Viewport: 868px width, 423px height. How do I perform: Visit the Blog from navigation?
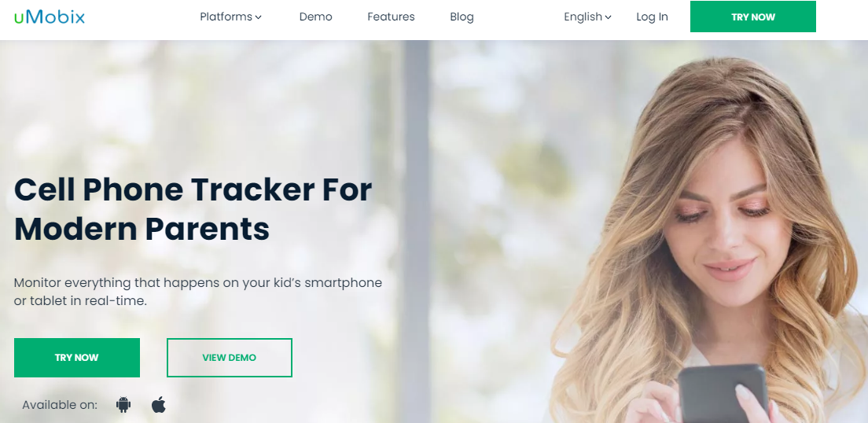coord(462,17)
